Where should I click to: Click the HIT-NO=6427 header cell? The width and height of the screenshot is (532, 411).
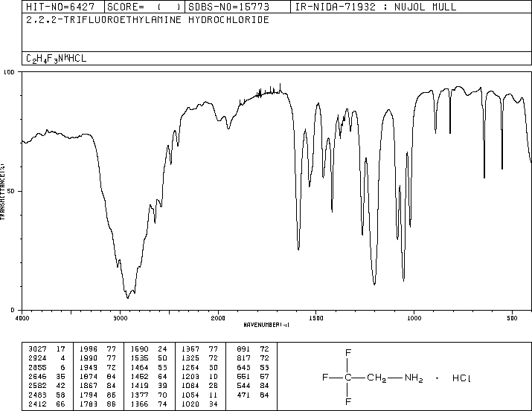(60, 7)
